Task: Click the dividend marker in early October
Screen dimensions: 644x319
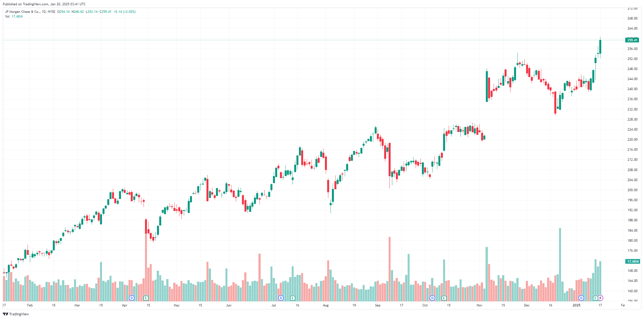Action: coord(432,298)
